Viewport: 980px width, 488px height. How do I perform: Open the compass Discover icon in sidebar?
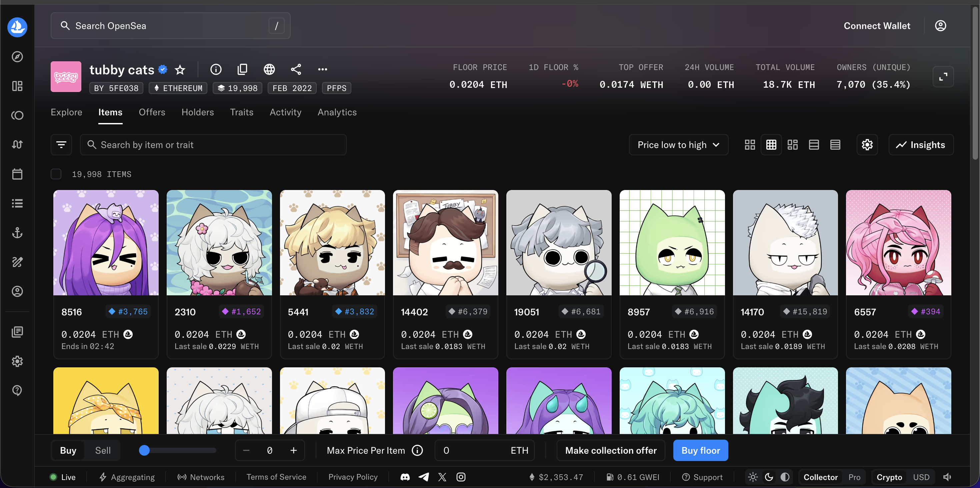pos(17,57)
